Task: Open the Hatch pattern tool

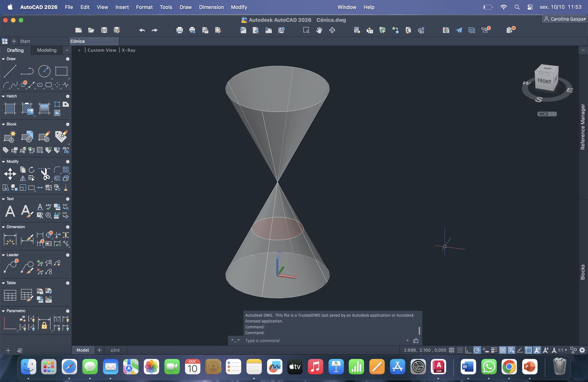Action: click(x=10, y=109)
